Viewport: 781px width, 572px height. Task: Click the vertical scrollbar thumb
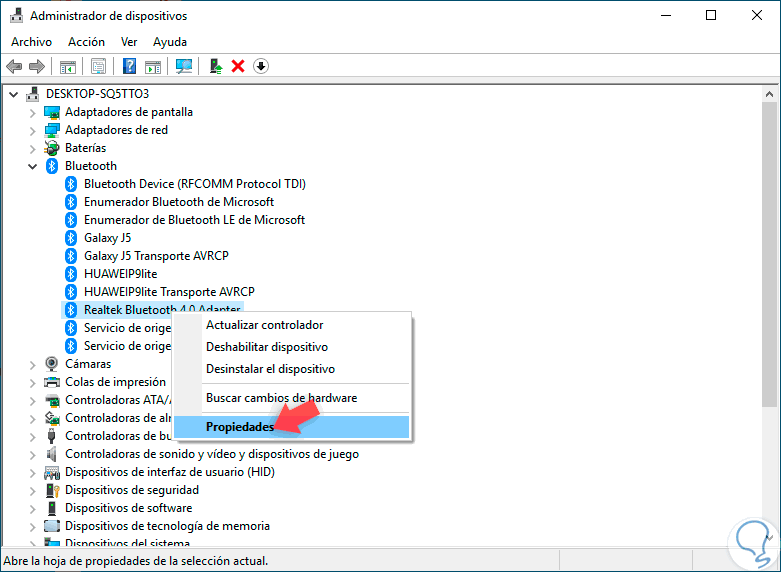click(770, 254)
